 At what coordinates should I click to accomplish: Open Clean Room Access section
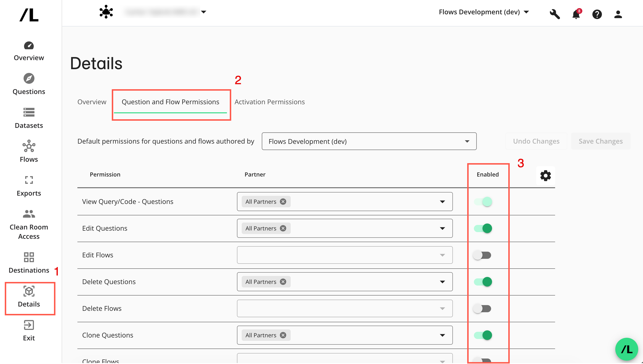(x=29, y=224)
